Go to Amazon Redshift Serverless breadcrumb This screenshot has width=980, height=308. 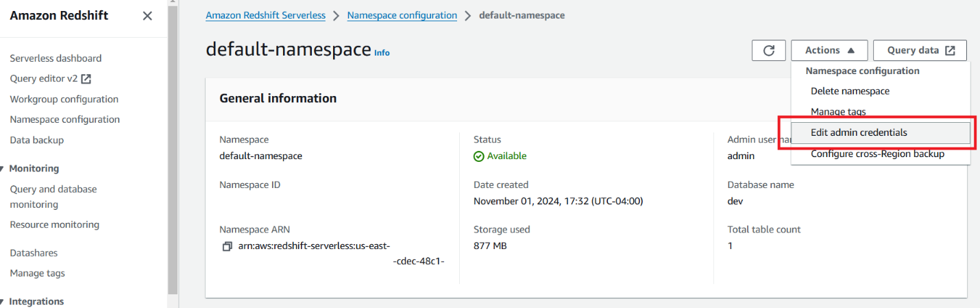coord(266,15)
